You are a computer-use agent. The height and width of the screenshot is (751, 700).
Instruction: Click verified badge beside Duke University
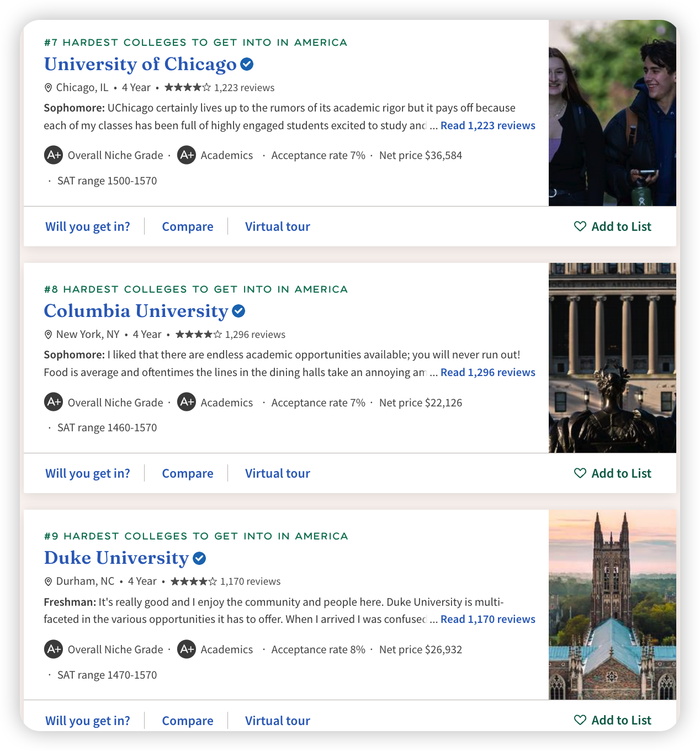tap(199, 558)
